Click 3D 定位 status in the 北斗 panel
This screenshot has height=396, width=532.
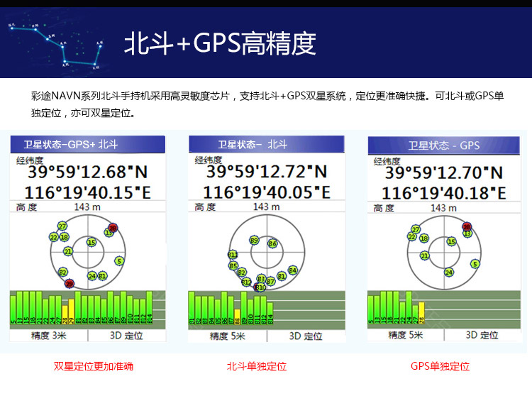306,336
